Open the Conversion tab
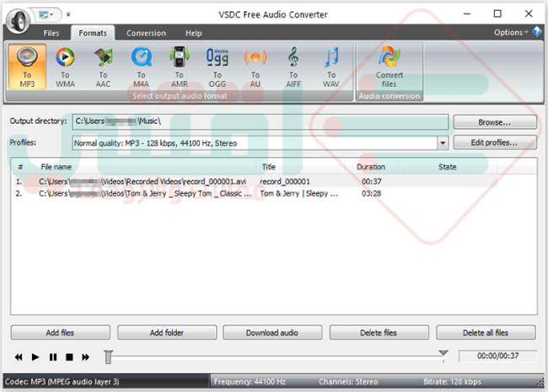Viewport: 548px width, 392px height. (x=146, y=33)
